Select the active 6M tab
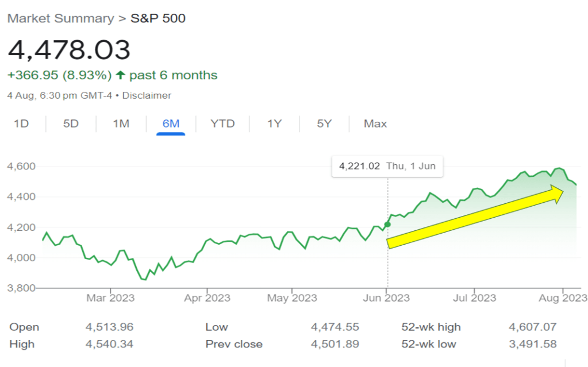Screen dimensions: 588x367 tap(171, 123)
